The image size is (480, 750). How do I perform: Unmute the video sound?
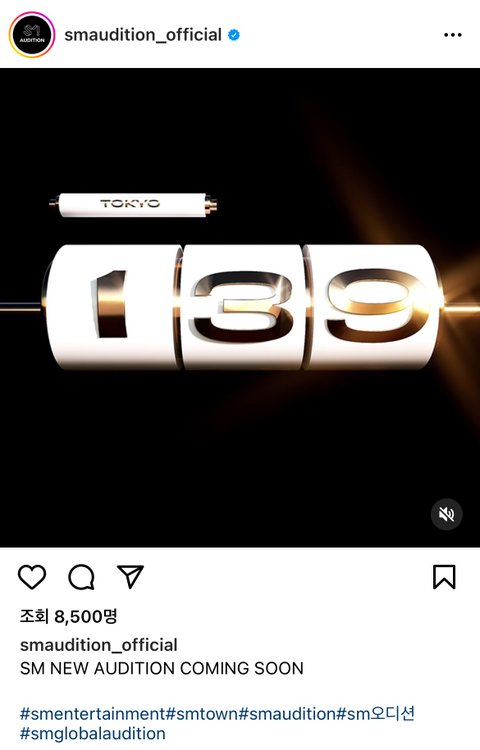pyautogui.click(x=447, y=515)
